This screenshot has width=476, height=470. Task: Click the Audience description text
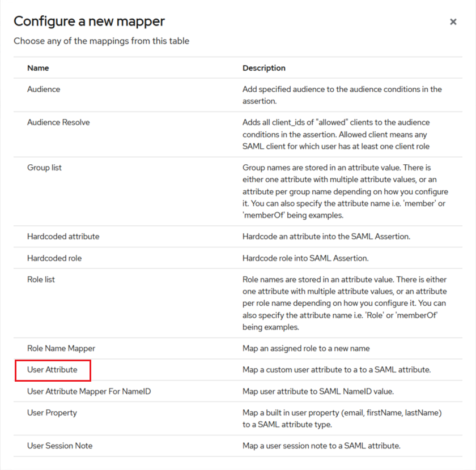point(342,95)
